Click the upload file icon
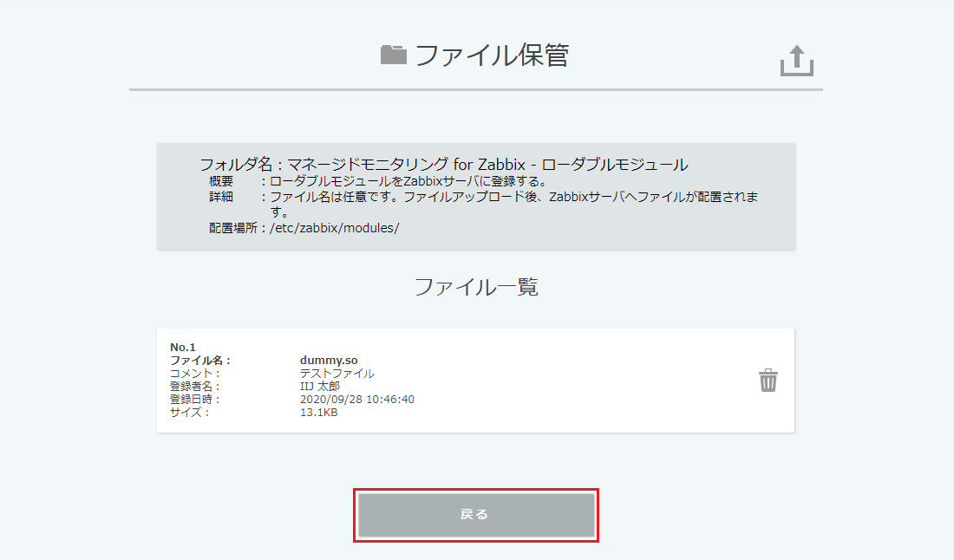Screen dimensions: 954x560 click(x=796, y=61)
